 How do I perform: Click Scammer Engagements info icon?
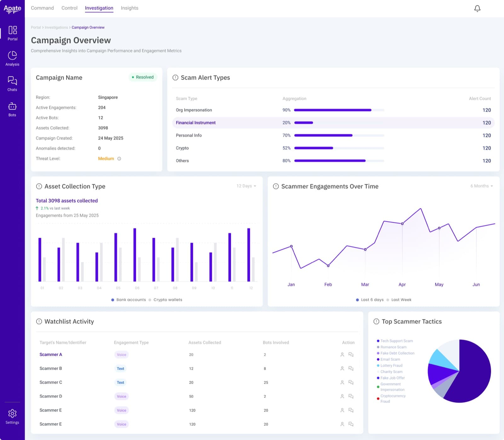point(276,186)
